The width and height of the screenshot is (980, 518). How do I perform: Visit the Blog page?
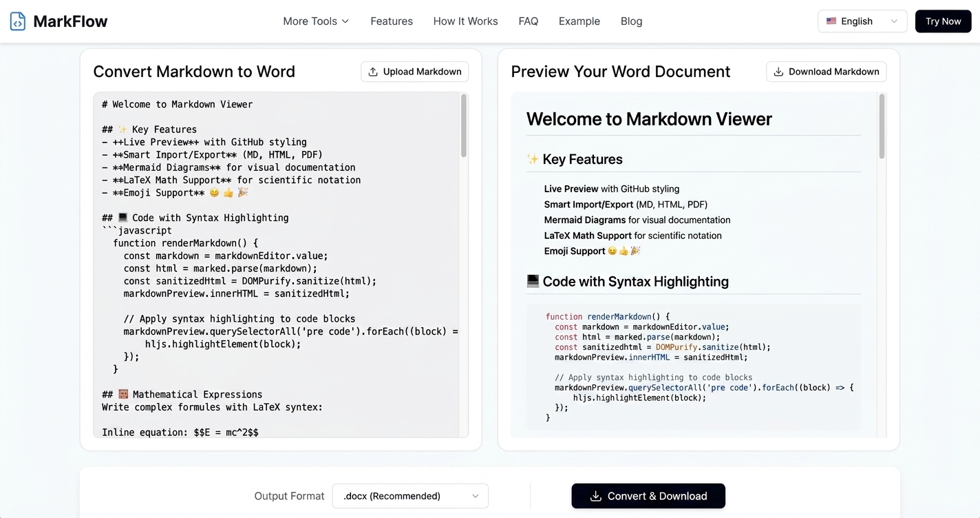[632, 21]
